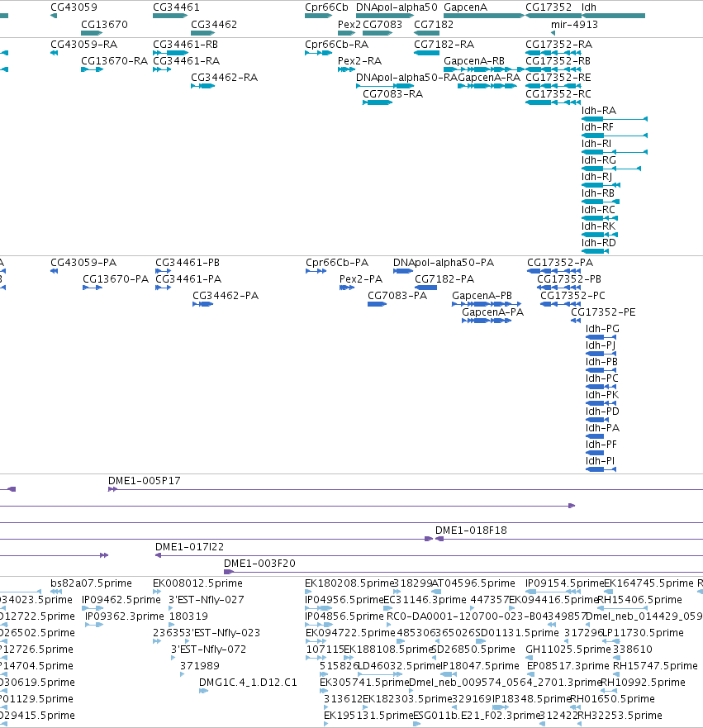Click transcript CG7182-RA
The width and height of the screenshot is (703, 728).
point(444,45)
